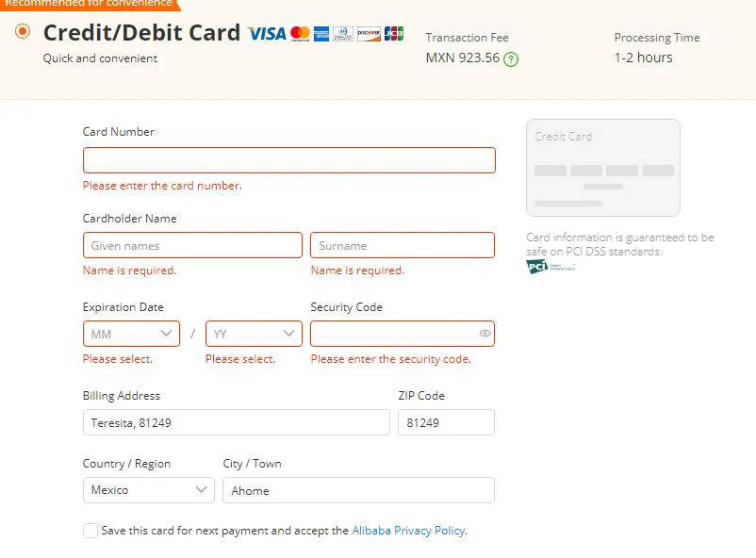
Task: Click the American Express logo
Action: pyautogui.click(x=321, y=34)
